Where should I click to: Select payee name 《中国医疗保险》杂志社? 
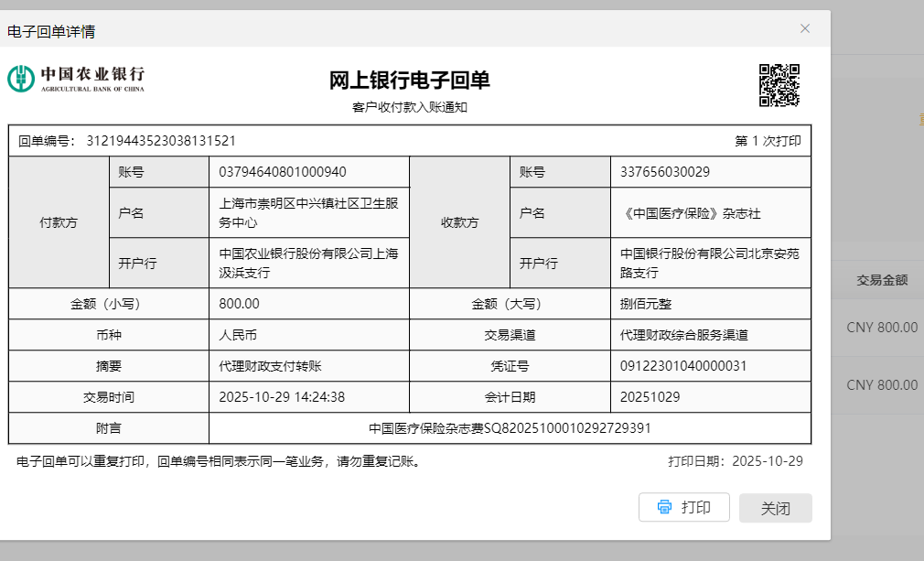coord(690,213)
